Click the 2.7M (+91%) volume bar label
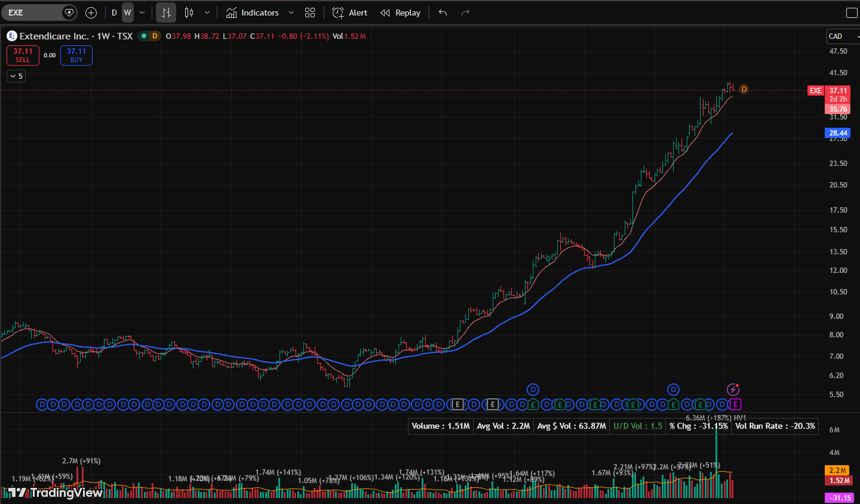 click(x=81, y=461)
